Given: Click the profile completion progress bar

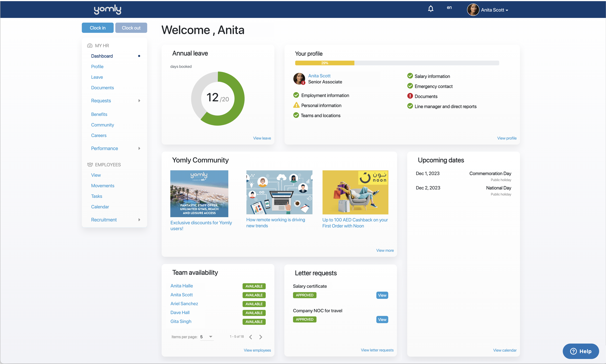Looking at the screenshot, I should [x=397, y=63].
